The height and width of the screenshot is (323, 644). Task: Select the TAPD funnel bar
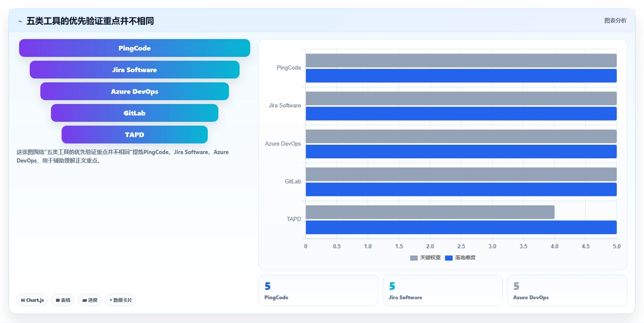tap(135, 135)
